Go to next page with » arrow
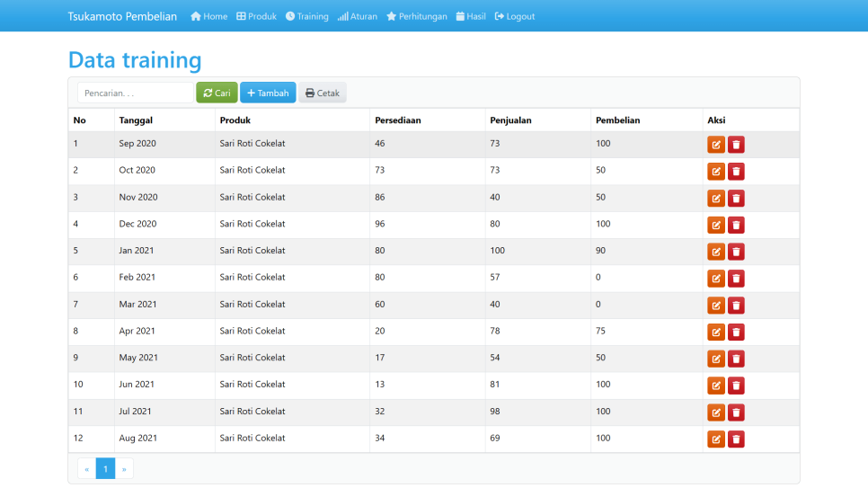 point(124,468)
